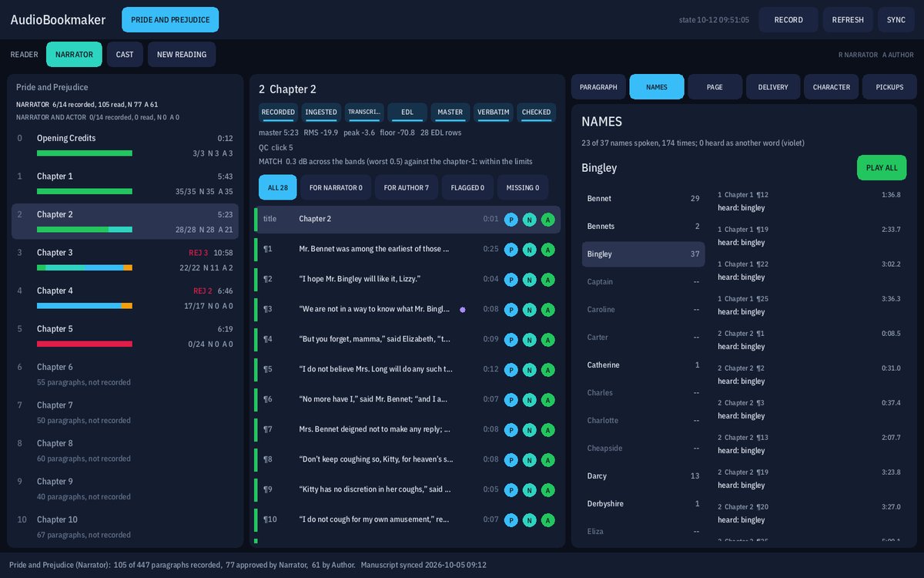This screenshot has width=924, height=578.
Task: Switch reader mode to CAST
Action: point(125,55)
